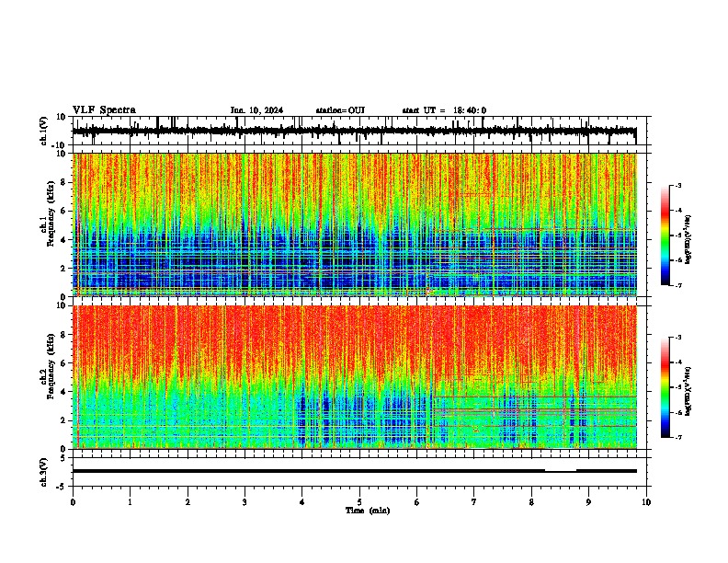Image resolution: width=728 pixels, height=563 pixels.
Task: Click tick label "5" on the time axis
Action: (359, 502)
